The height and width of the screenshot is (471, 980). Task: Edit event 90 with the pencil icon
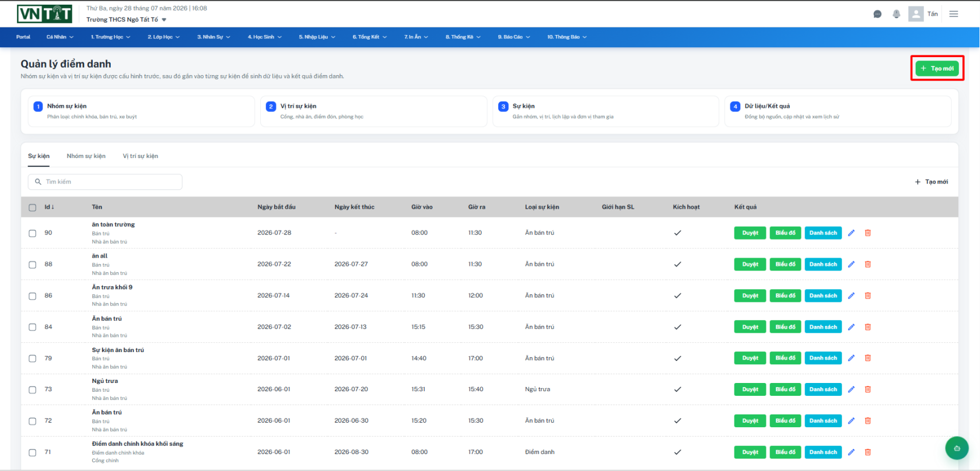(851, 233)
